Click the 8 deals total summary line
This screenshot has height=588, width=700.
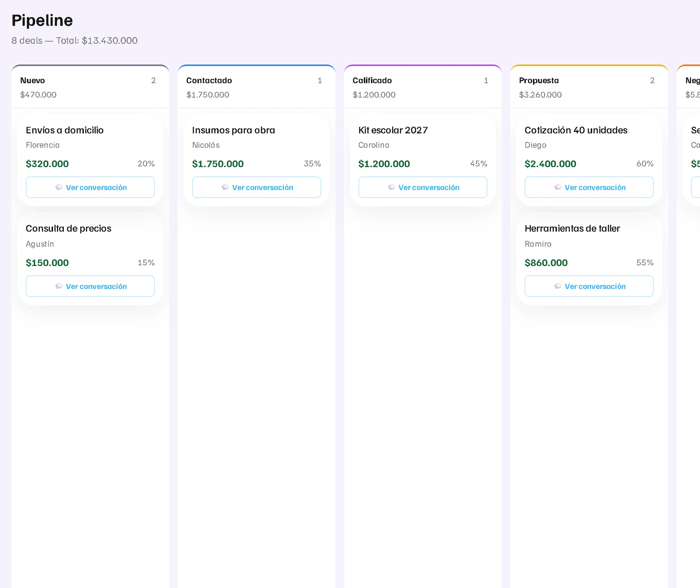click(x=74, y=40)
